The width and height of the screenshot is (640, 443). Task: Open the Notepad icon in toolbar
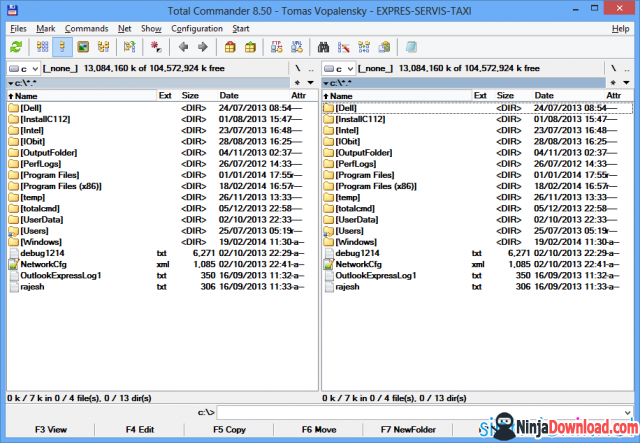click(411, 47)
